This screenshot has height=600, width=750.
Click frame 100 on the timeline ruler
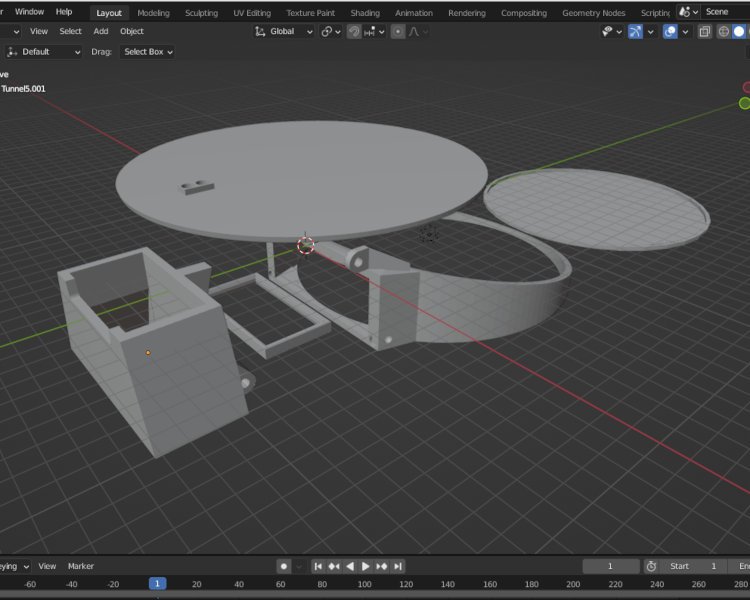pyautogui.click(x=364, y=584)
